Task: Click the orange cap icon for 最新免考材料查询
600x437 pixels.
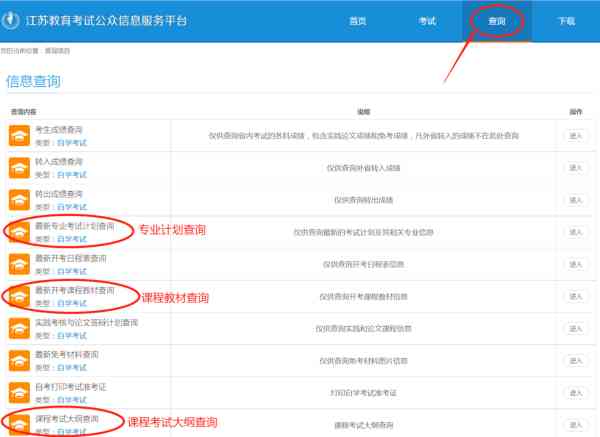Action: coord(19,360)
